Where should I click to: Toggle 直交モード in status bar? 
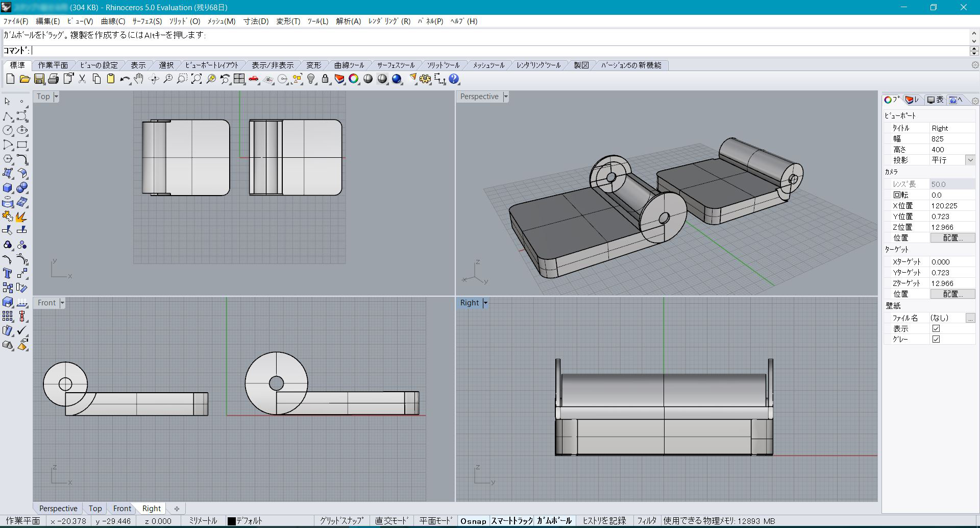pos(391,521)
